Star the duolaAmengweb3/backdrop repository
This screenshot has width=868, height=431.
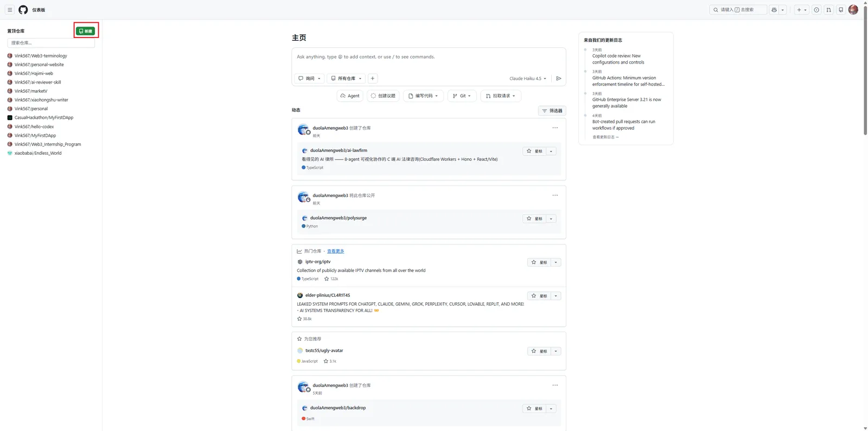pos(534,409)
